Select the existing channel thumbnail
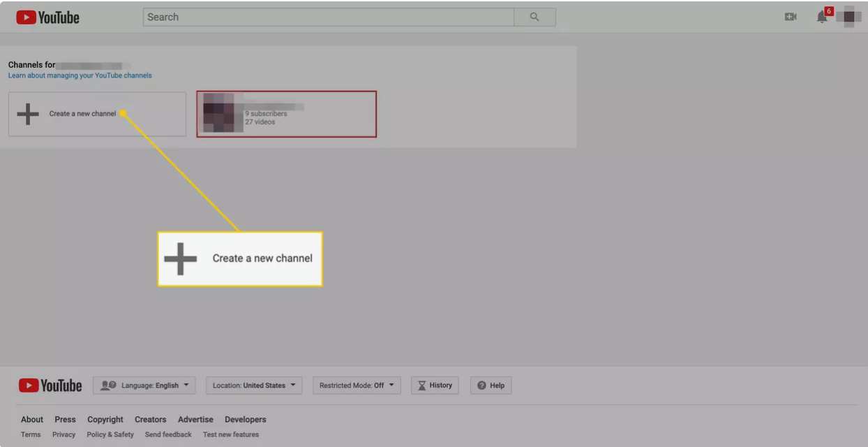 [218, 113]
